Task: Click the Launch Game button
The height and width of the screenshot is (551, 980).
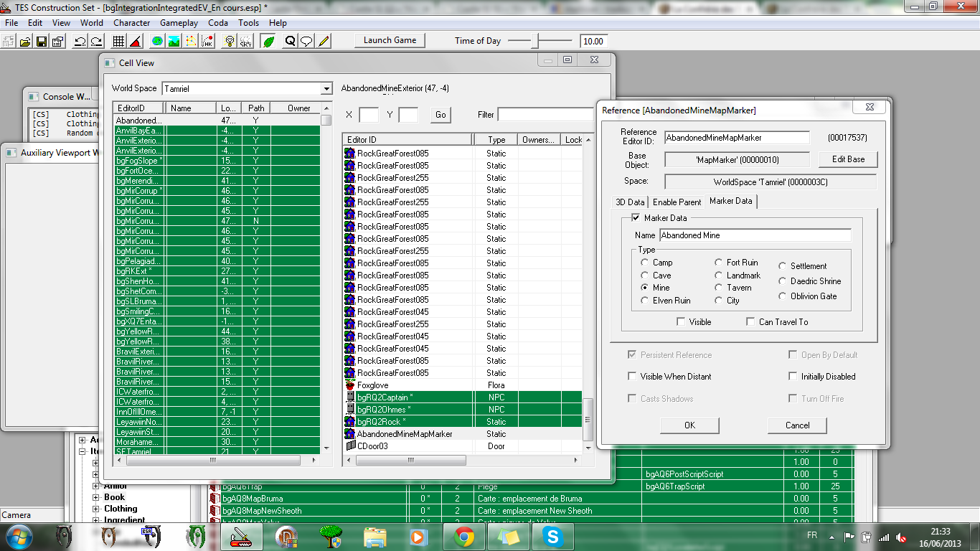Action: coord(390,40)
